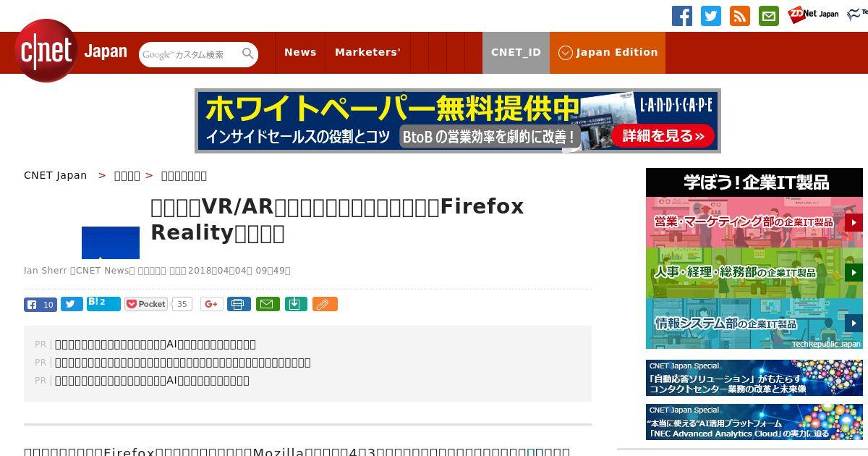Open the Marketers' menu
This screenshot has height=456, width=868.
(x=367, y=52)
